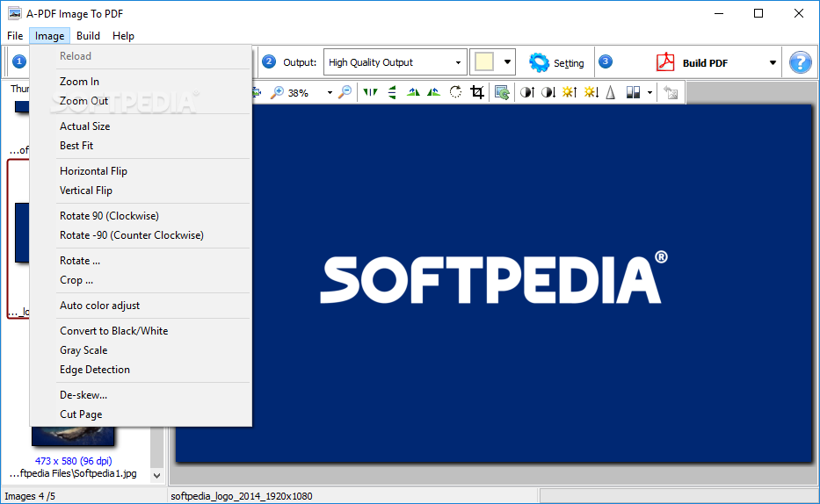Click the reload image icon in toolbar
This screenshot has width=820, height=504.
click(x=671, y=92)
